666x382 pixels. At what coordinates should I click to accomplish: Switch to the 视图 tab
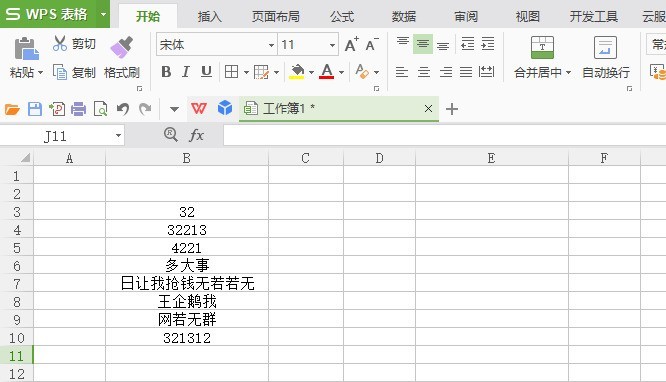528,17
